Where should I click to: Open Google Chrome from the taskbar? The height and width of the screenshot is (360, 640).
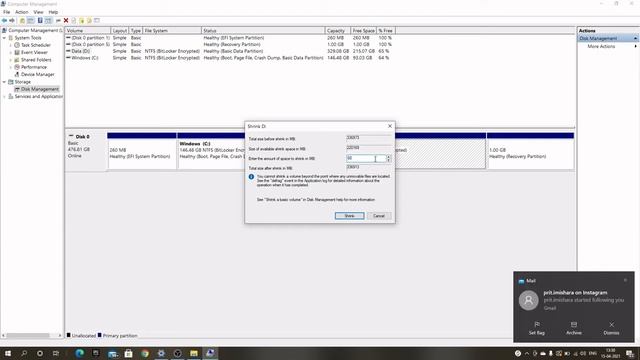(x=145, y=353)
